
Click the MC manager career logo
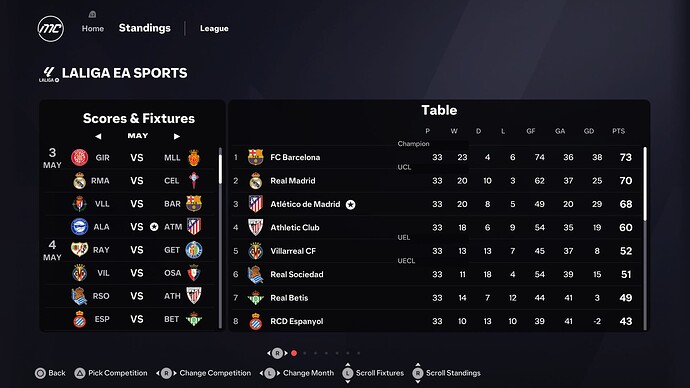pos(51,29)
